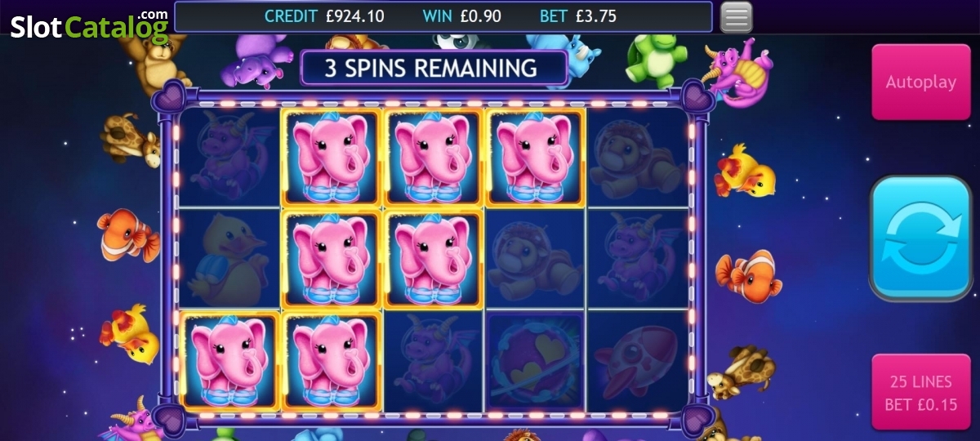
Task: Click the Win £0.90 readout
Action: tap(462, 16)
